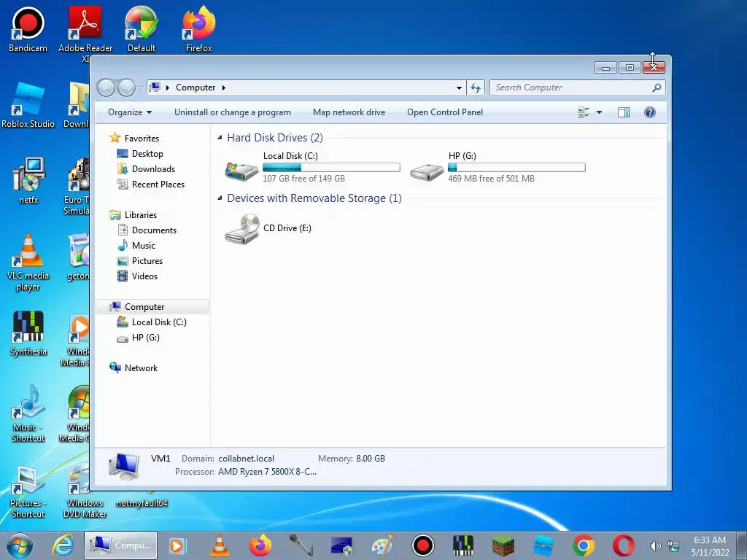The height and width of the screenshot is (560, 747).
Task: Open the Start menu orb
Action: click(20, 545)
